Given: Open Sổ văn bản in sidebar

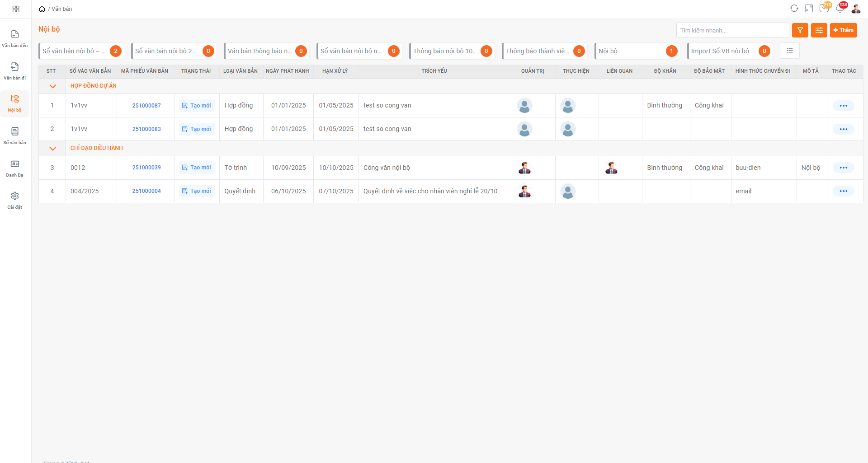Looking at the screenshot, I should coord(15,132).
